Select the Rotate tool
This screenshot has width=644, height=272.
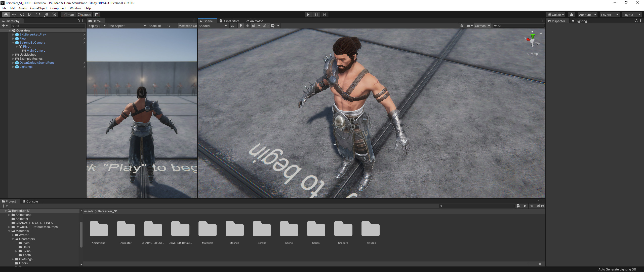click(x=22, y=15)
